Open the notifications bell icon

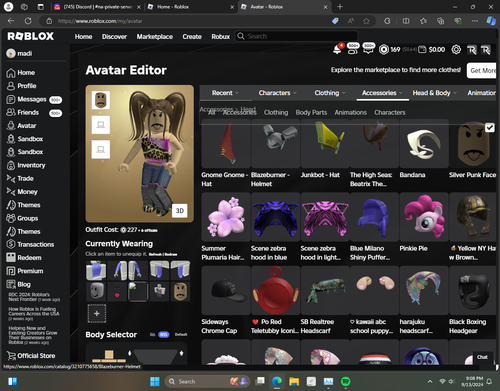(x=337, y=50)
